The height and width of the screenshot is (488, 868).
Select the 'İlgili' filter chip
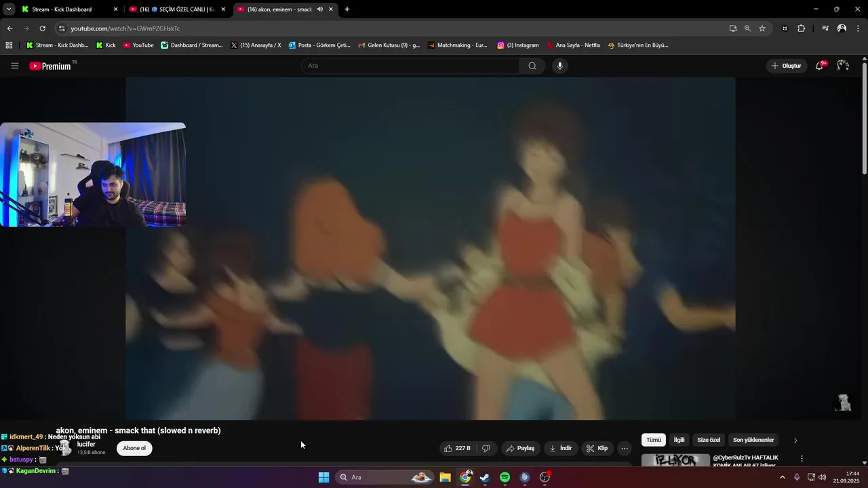coord(679,440)
